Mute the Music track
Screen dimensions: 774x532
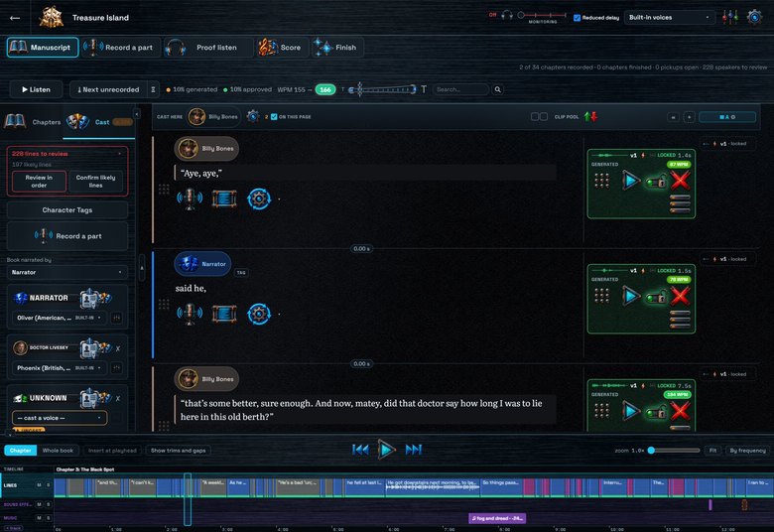coord(39,518)
